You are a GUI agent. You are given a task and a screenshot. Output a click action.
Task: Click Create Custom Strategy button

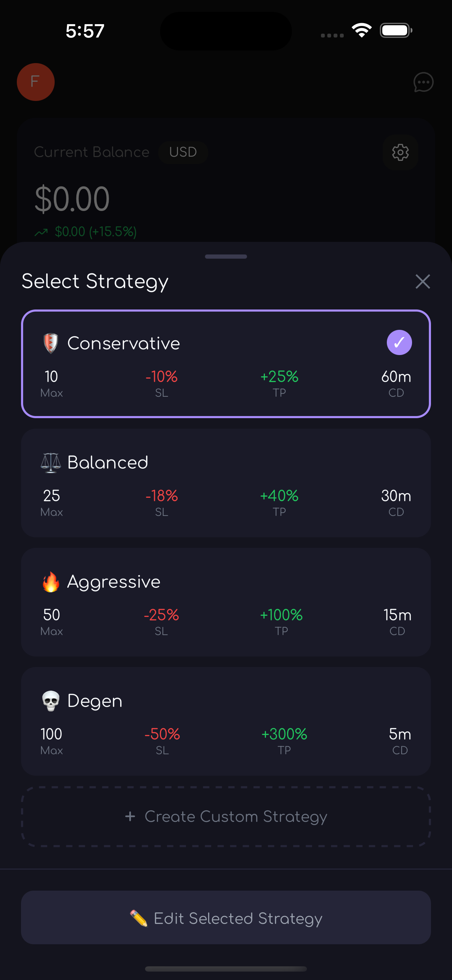226,816
